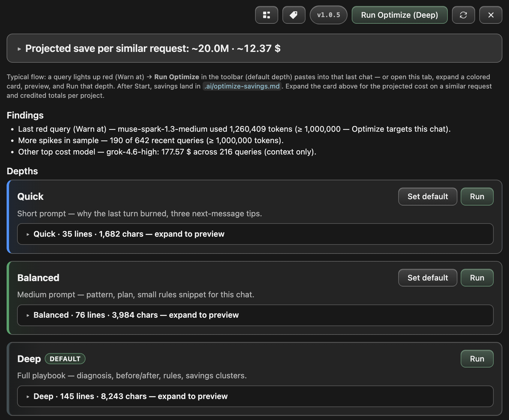This screenshot has height=420, width=509.
Task: Click the Quick card title
Action: 30,196
